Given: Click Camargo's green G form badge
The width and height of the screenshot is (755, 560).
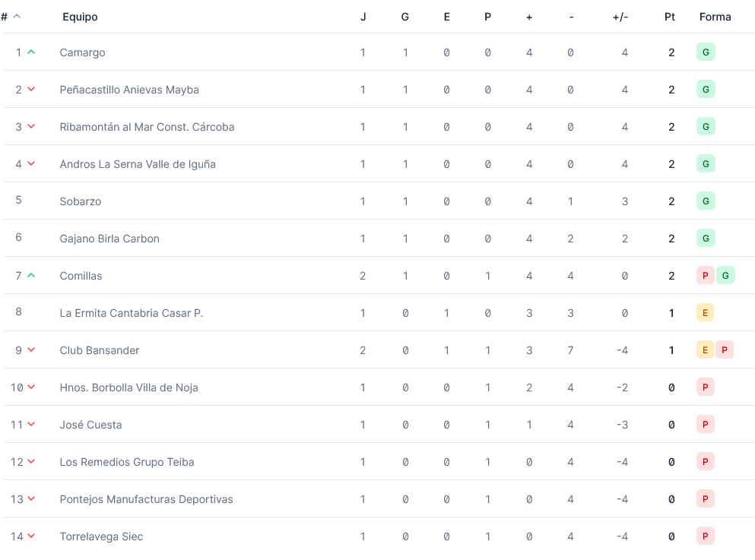Looking at the screenshot, I should [x=706, y=52].
